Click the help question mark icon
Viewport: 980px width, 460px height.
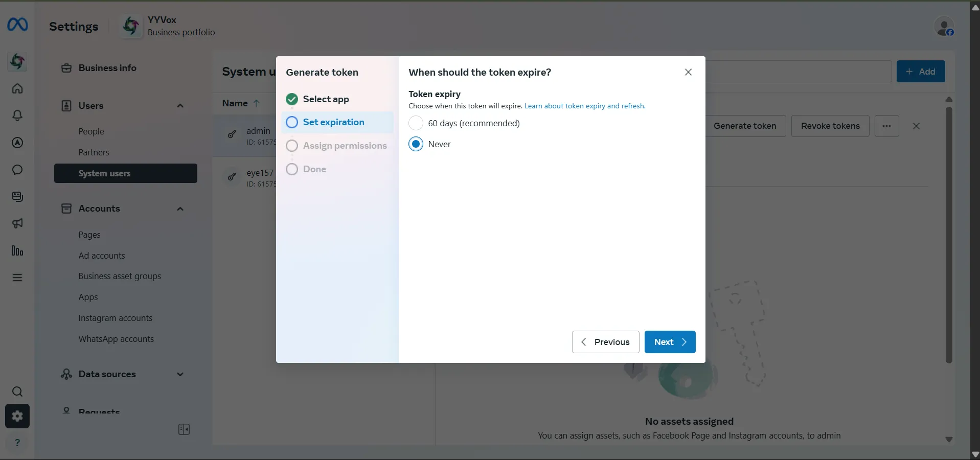pos(17,443)
